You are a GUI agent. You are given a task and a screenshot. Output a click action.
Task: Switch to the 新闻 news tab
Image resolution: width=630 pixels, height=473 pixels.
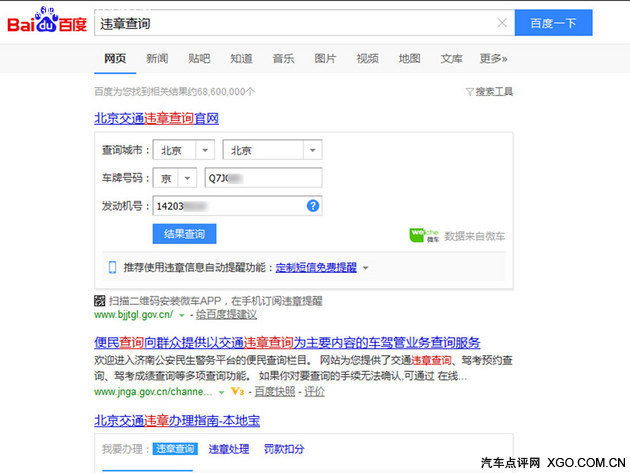157,58
